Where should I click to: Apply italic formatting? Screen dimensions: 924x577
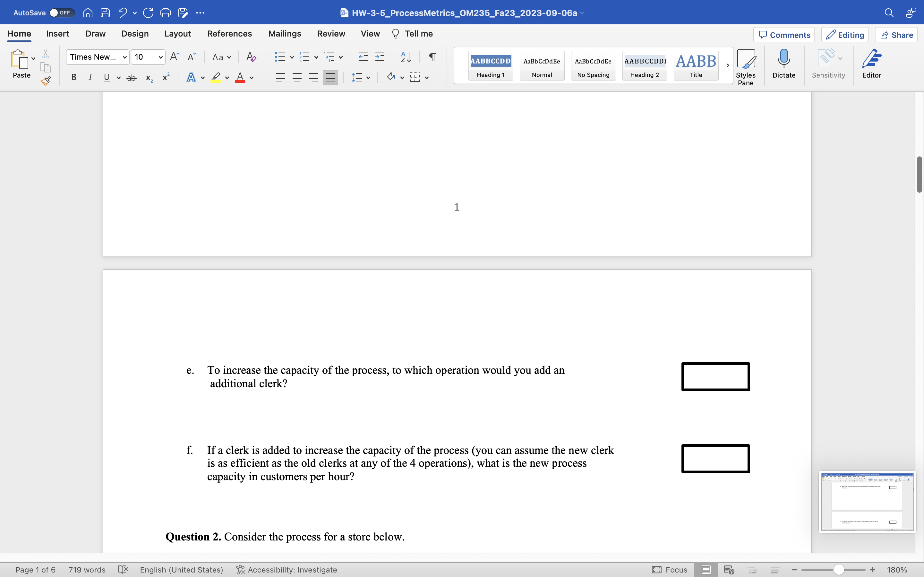90,77
